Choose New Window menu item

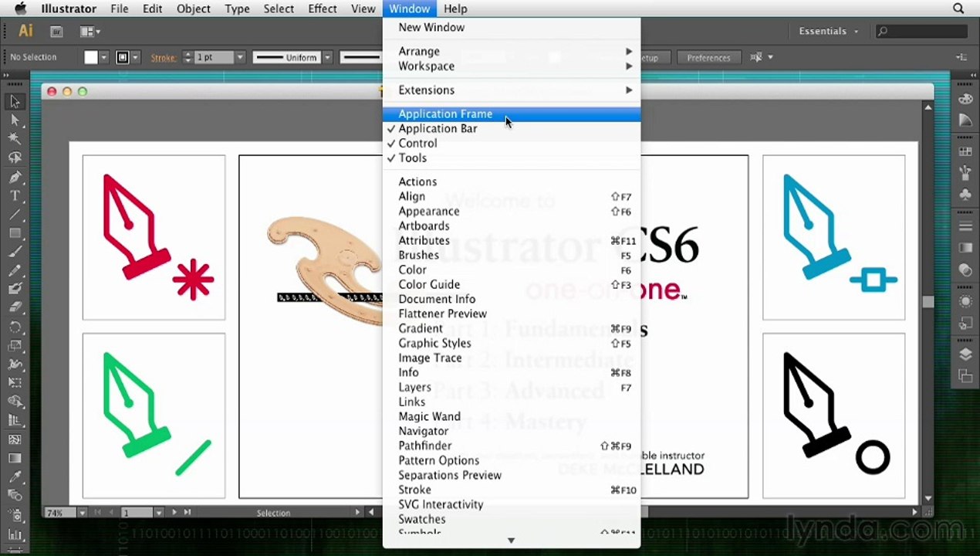point(511,27)
